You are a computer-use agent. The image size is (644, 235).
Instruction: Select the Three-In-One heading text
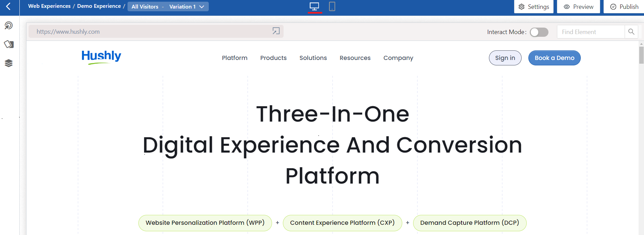tap(333, 114)
